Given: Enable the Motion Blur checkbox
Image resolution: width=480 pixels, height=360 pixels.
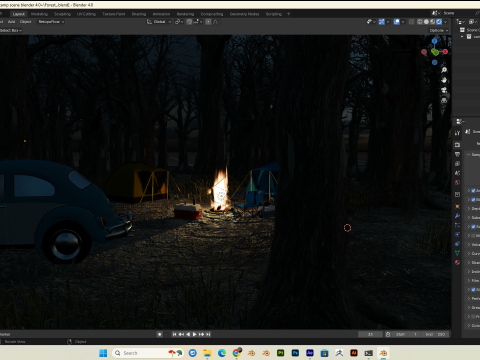Looking at the screenshot, I should point(473,236).
